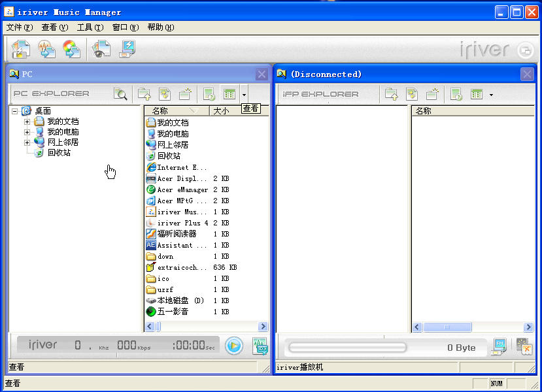This screenshot has height=392, width=542.
Task: Select Internet E... item in file list
Action: (177, 167)
